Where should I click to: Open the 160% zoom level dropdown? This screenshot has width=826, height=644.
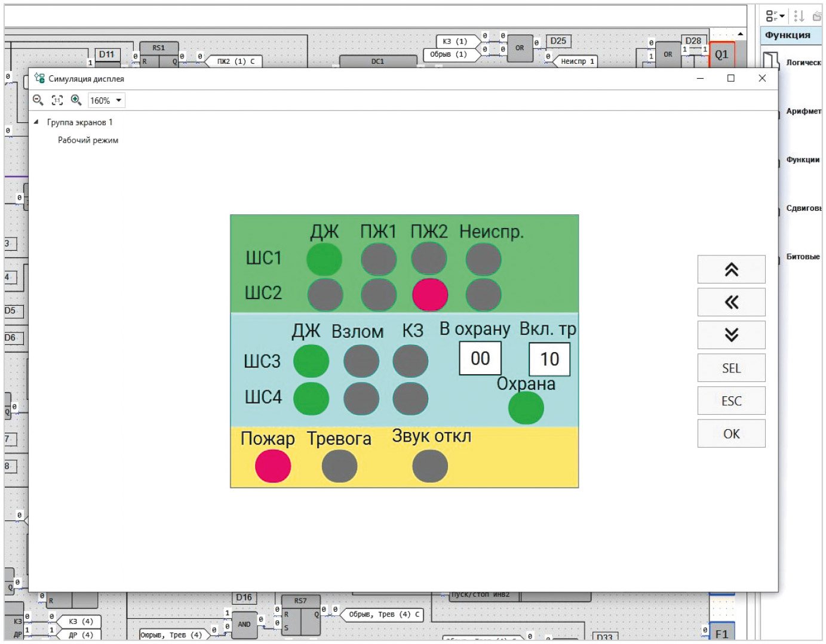tap(106, 100)
